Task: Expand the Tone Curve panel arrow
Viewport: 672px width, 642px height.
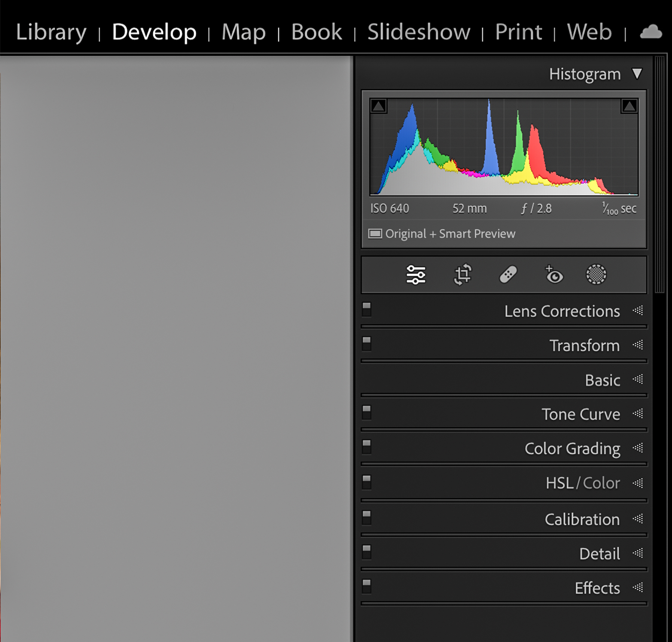Action: pyautogui.click(x=638, y=414)
